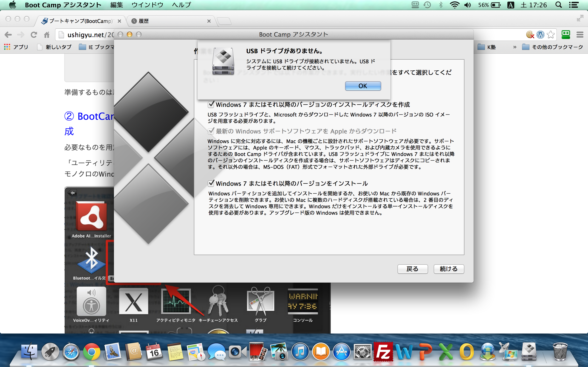Click the Chrome reload page icon
This screenshot has height=367, width=588.
click(x=34, y=35)
